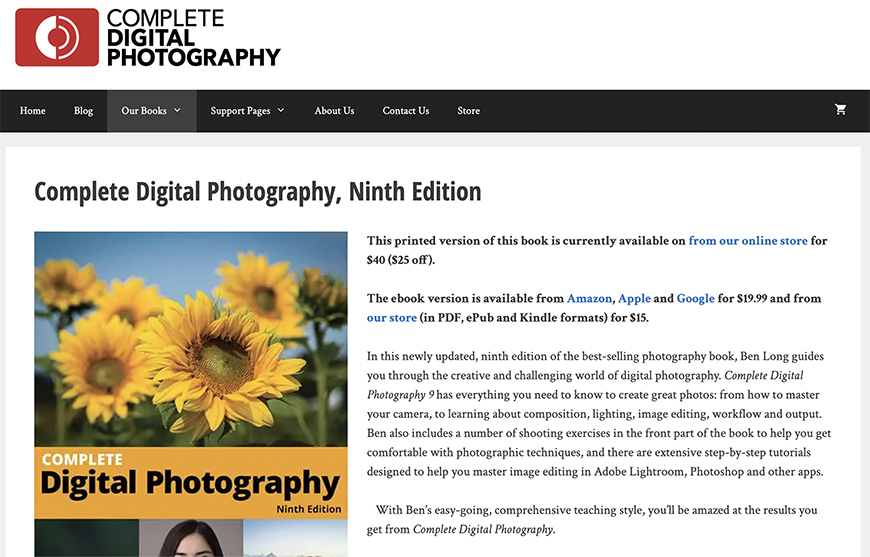Open the shopping cart icon

point(840,110)
